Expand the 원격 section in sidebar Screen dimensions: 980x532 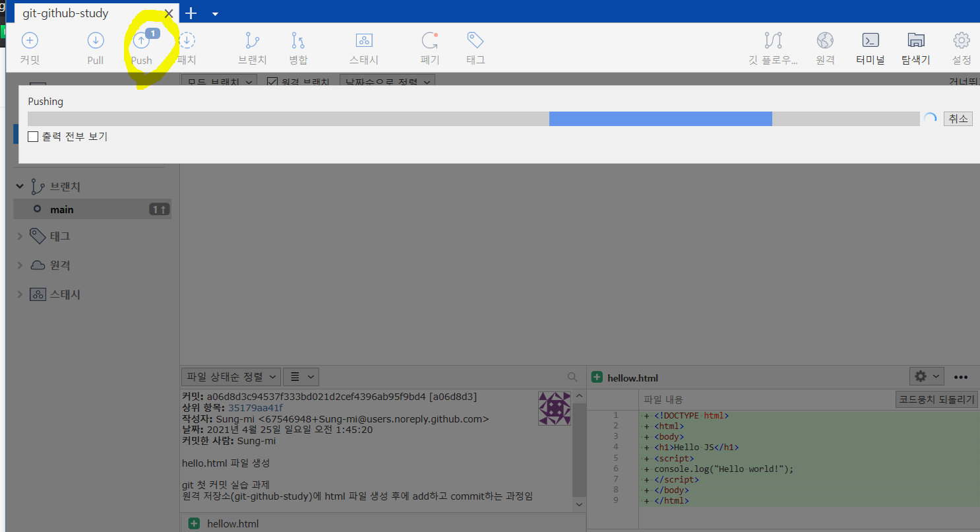(20, 265)
